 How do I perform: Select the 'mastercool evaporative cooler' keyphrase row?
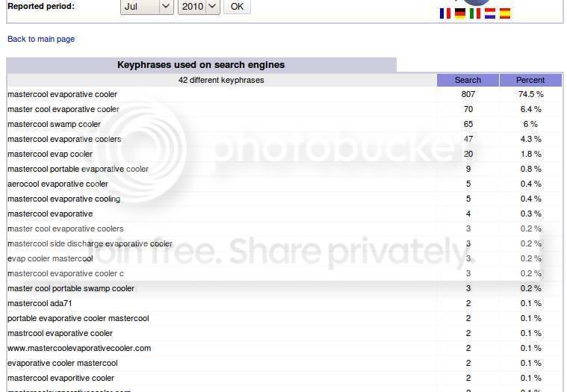pos(62,95)
